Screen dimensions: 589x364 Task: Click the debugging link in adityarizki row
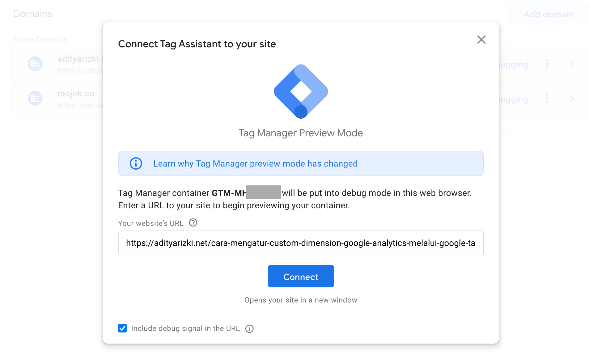[514, 64]
